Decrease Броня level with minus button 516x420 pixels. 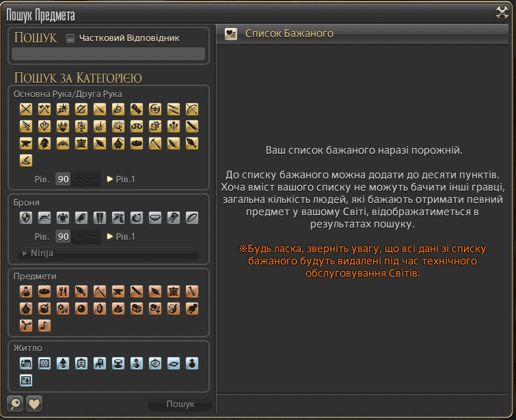[94, 236]
